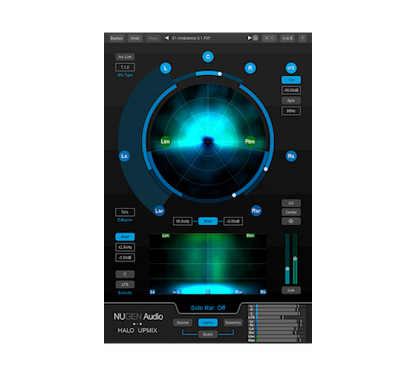Click the height scope display
The height and width of the screenshot is (376, 416).
tap(208, 264)
